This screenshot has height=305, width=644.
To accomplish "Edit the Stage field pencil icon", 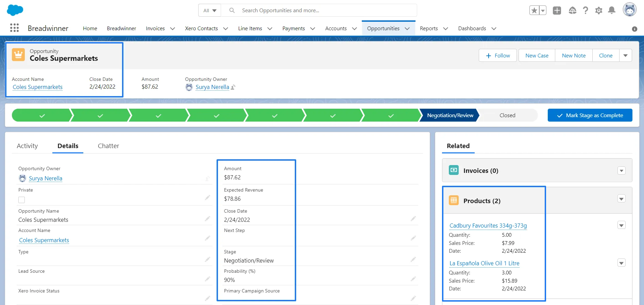I will [x=413, y=259].
